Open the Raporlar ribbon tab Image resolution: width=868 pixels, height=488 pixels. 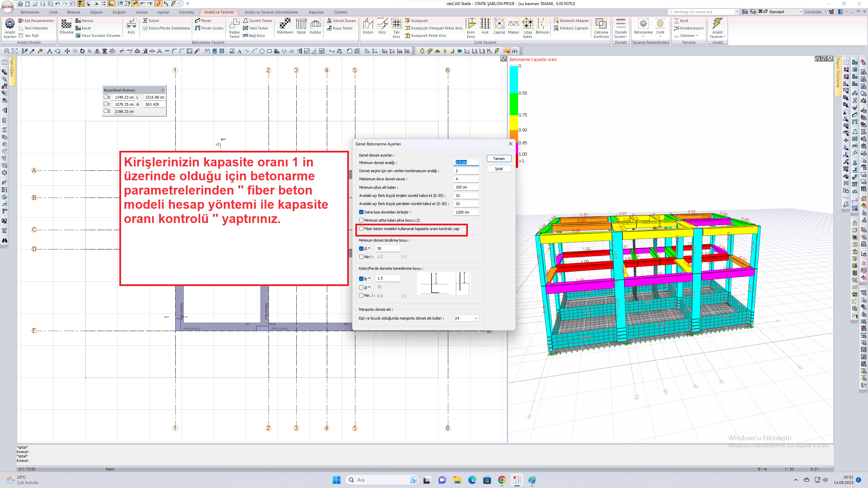click(316, 12)
